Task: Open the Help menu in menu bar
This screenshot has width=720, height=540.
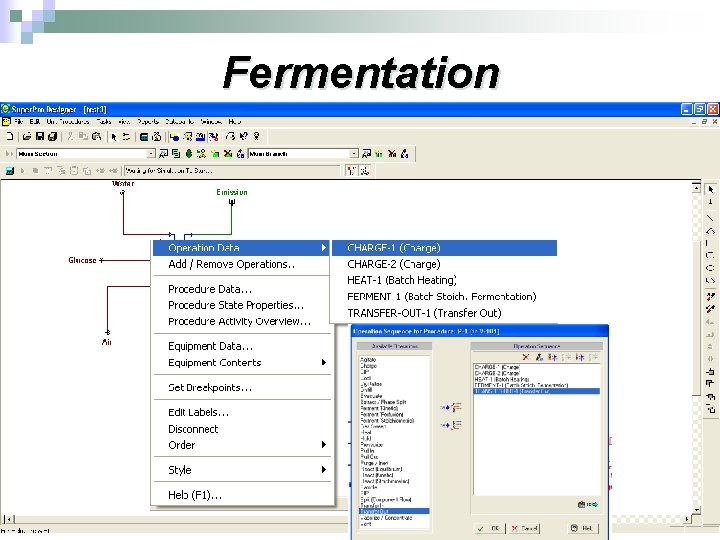Action: pos(235,122)
